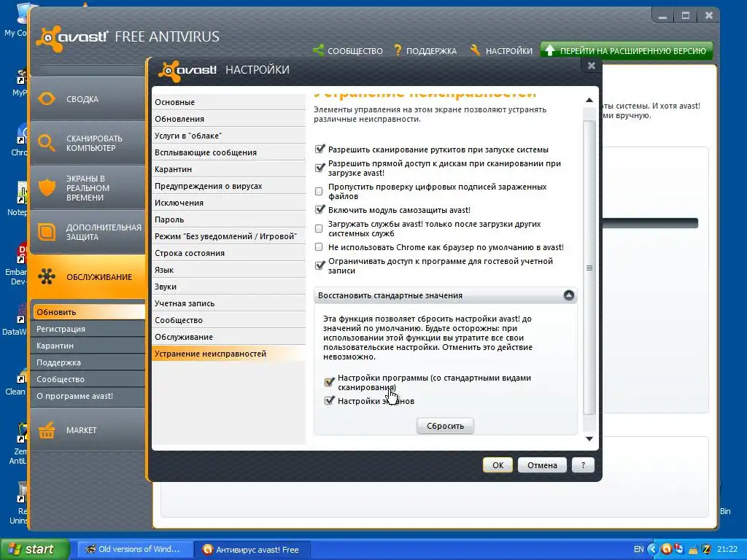
Task: Open Предупреждения о вирусах category
Action: click(228, 186)
